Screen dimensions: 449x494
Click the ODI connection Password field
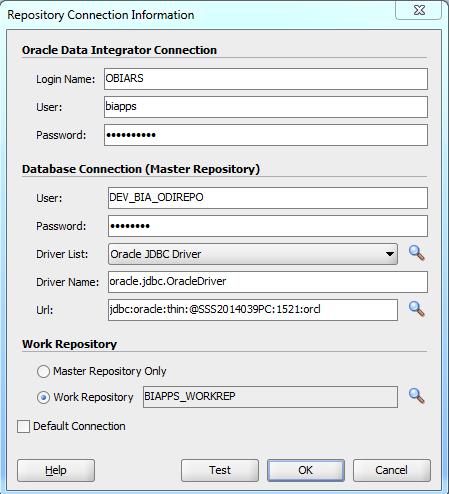(x=266, y=135)
